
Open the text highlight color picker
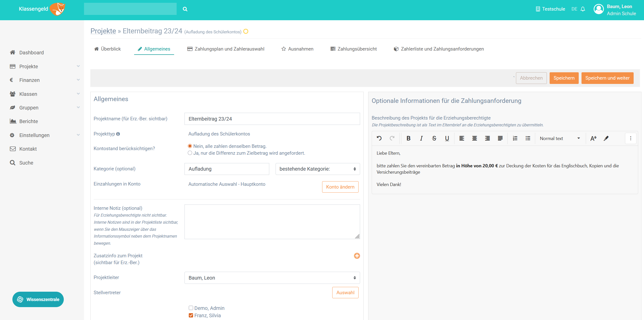pos(606,138)
